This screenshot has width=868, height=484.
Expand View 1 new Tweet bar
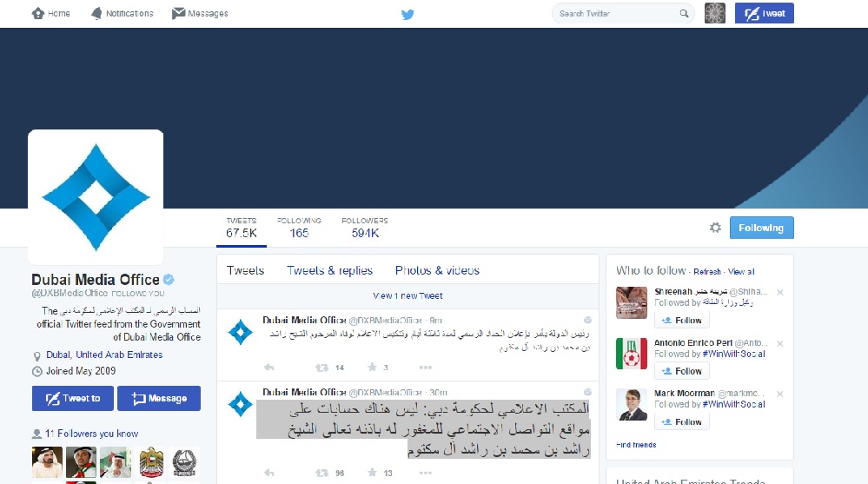tap(407, 296)
